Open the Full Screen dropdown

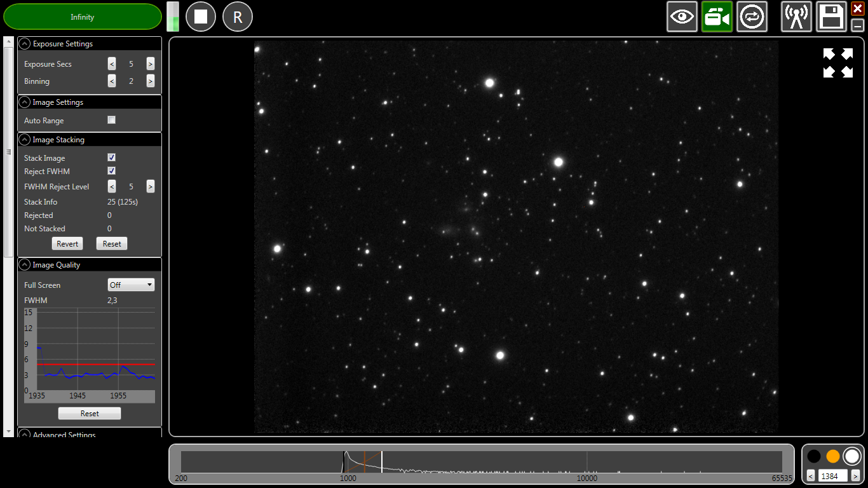click(131, 285)
